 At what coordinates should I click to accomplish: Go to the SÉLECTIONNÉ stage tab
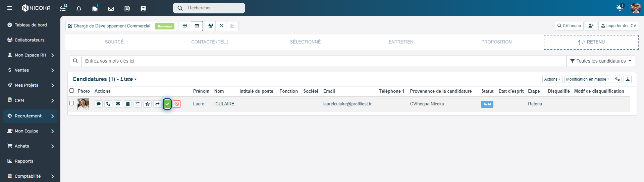305,42
